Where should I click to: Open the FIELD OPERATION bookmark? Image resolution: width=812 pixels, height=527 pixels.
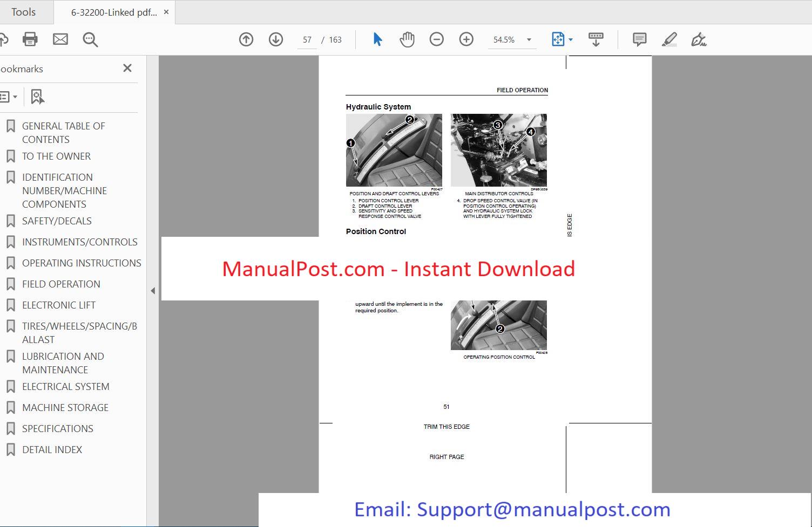coord(61,284)
